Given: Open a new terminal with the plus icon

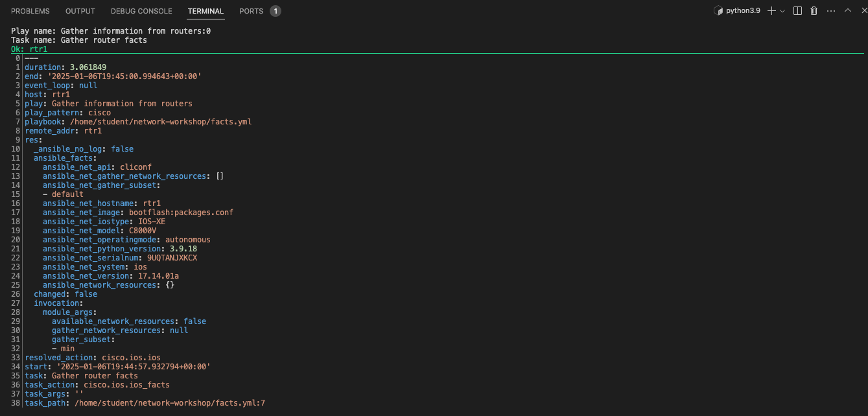Looking at the screenshot, I should point(773,10).
